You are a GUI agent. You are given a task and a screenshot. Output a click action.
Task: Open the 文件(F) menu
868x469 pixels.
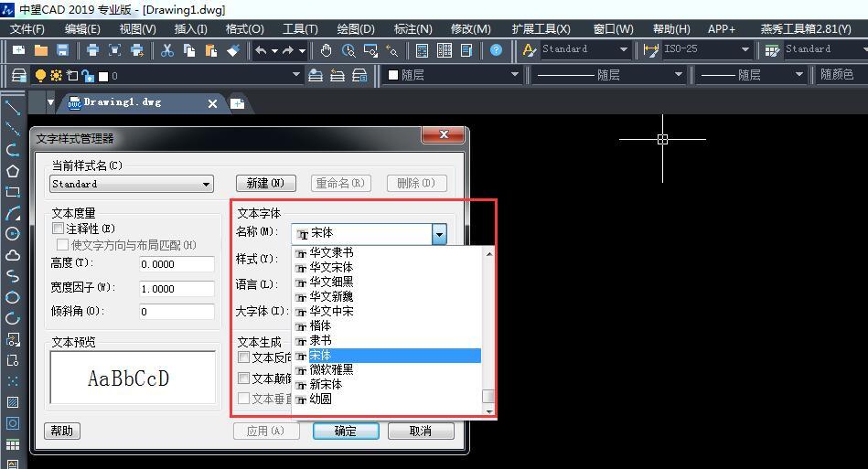27,28
